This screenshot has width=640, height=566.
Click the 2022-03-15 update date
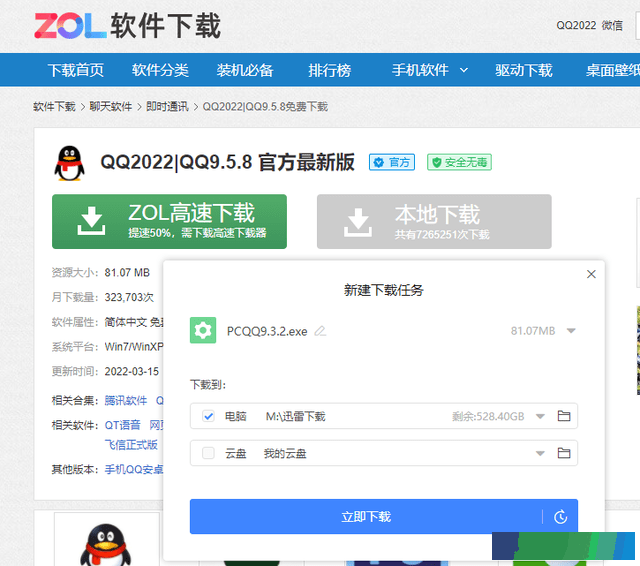(x=131, y=371)
